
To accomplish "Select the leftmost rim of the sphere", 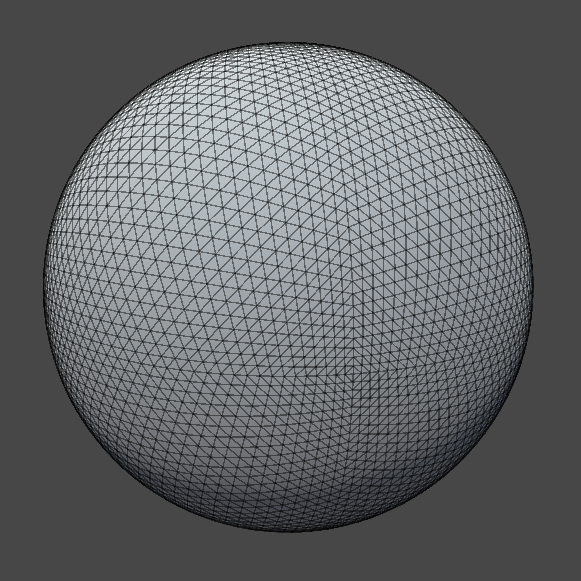I will [44, 287].
